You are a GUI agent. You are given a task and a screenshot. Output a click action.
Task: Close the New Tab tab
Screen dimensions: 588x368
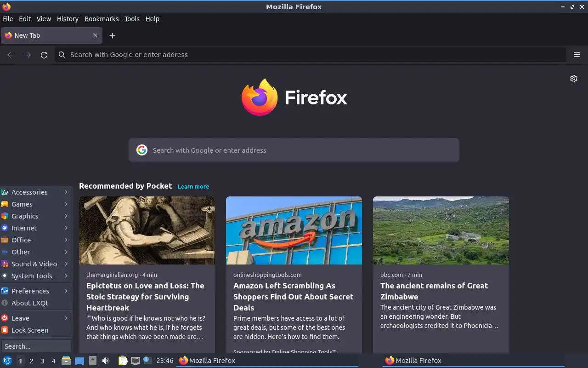tap(95, 35)
